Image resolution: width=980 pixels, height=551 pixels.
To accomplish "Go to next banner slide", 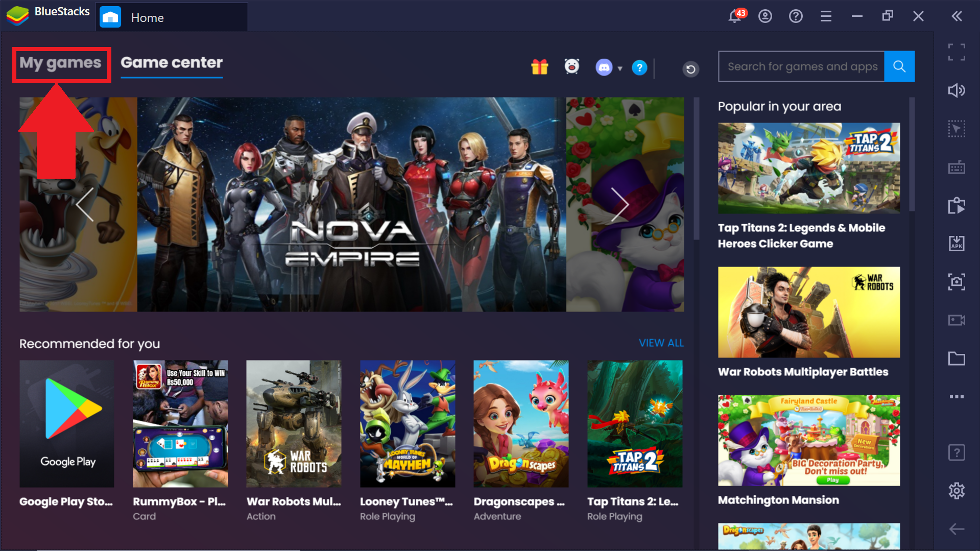I will coord(619,204).
